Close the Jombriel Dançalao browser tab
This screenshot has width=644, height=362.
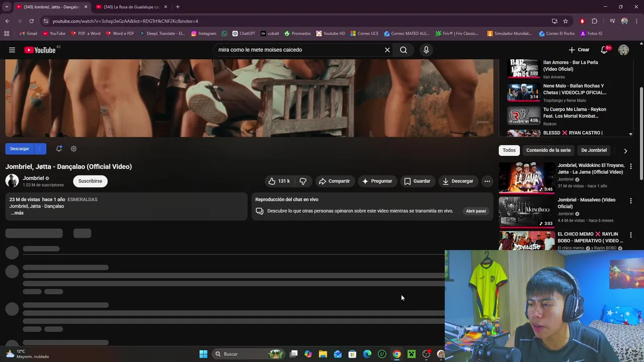[x=86, y=7]
